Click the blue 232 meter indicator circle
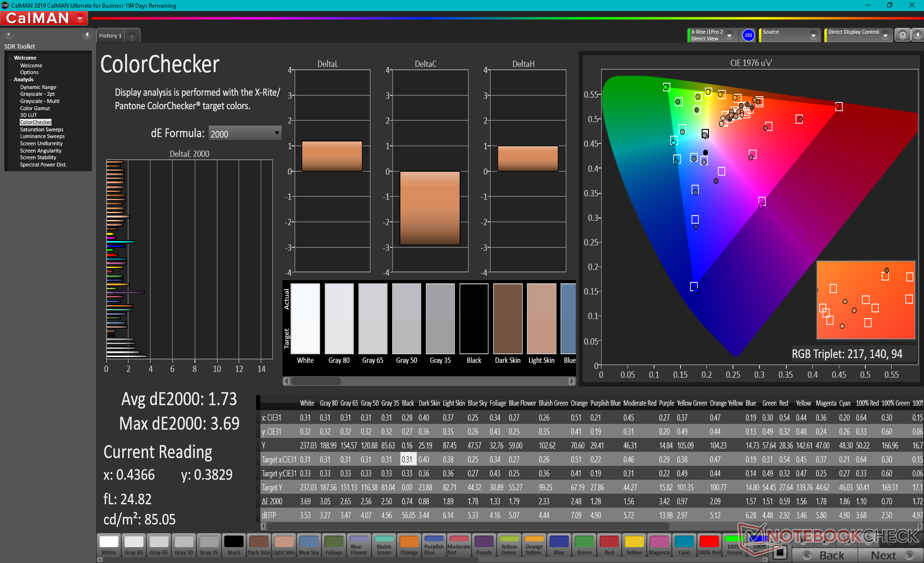The image size is (924, 563). click(748, 35)
